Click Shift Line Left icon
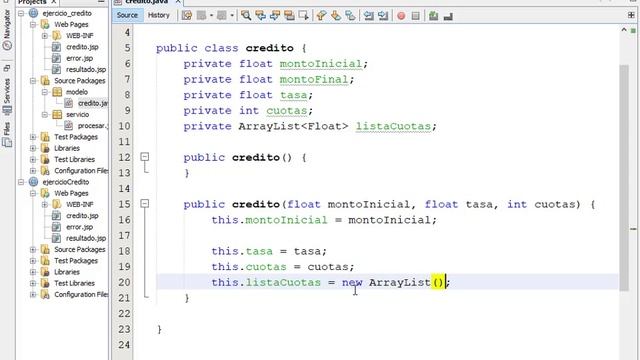640x360 pixels. coord(369,16)
